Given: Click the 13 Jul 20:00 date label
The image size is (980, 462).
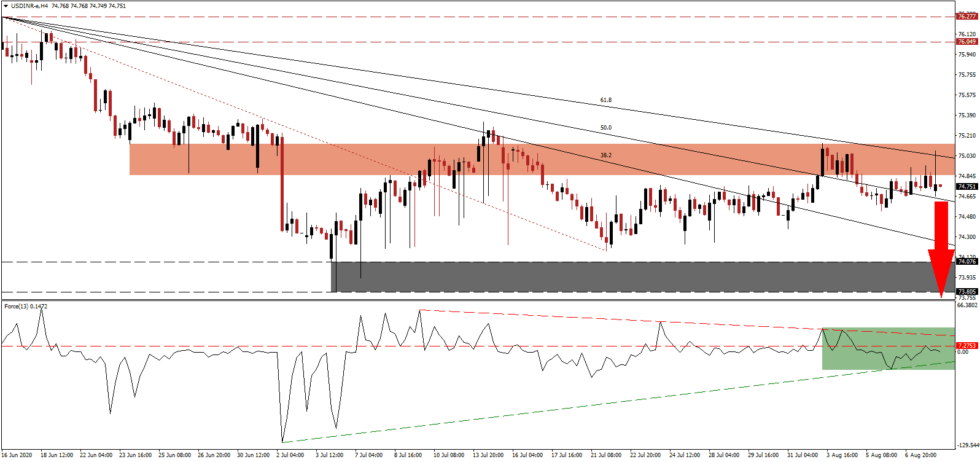Looking at the screenshot, I should pos(488,455).
